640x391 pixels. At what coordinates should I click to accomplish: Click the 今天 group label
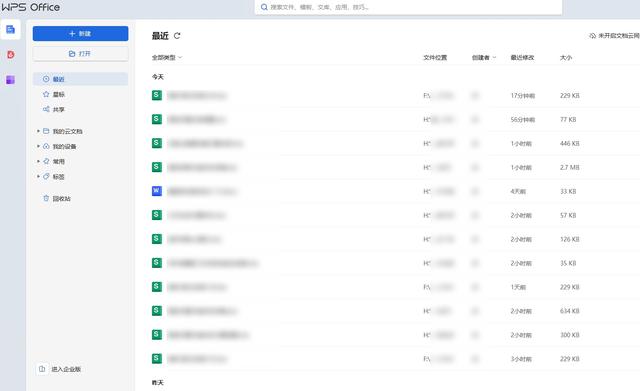point(158,77)
